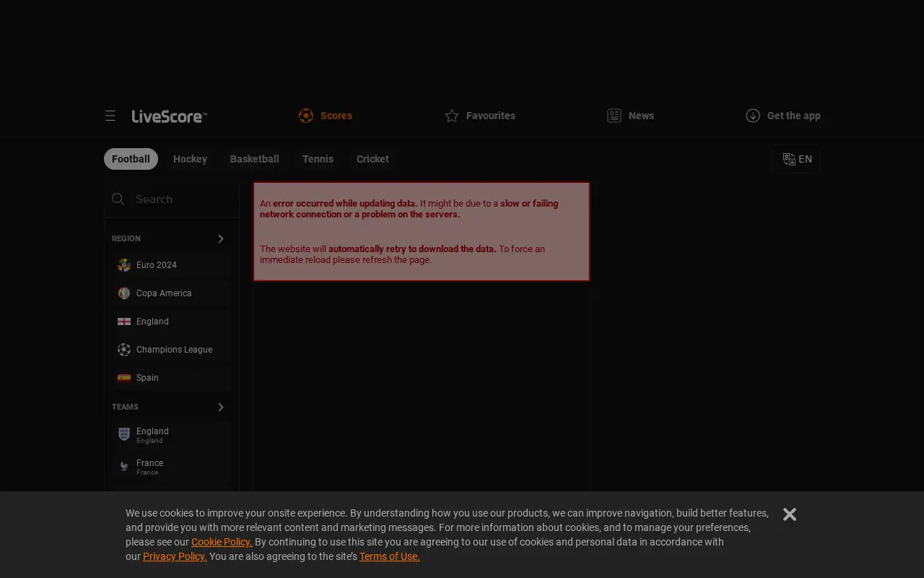
Task: Select Euro 2024 label in sidebar
Action: point(157,265)
